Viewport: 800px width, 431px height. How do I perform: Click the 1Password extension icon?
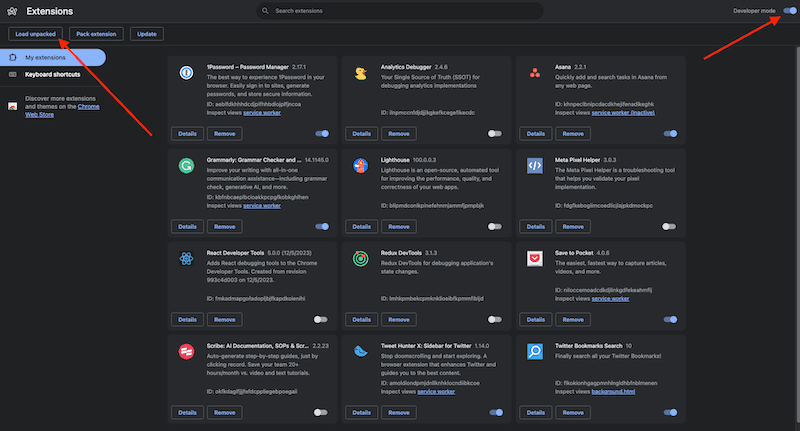[186, 73]
